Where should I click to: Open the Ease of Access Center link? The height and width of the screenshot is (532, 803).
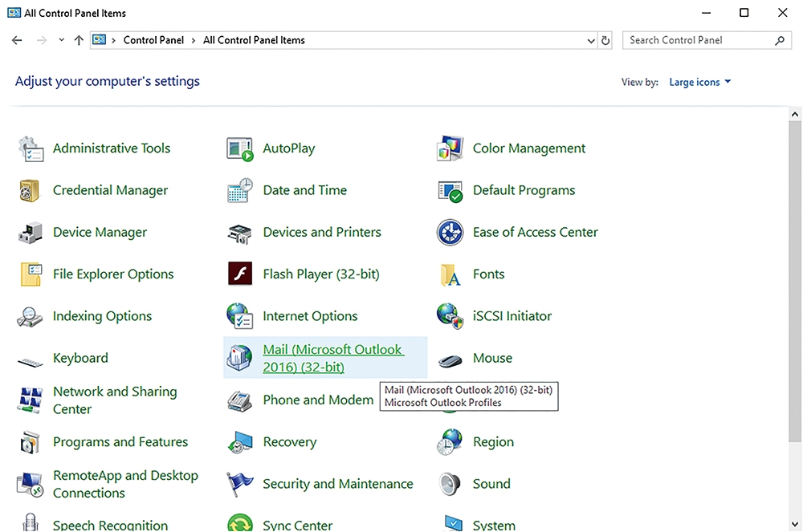[x=535, y=232]
